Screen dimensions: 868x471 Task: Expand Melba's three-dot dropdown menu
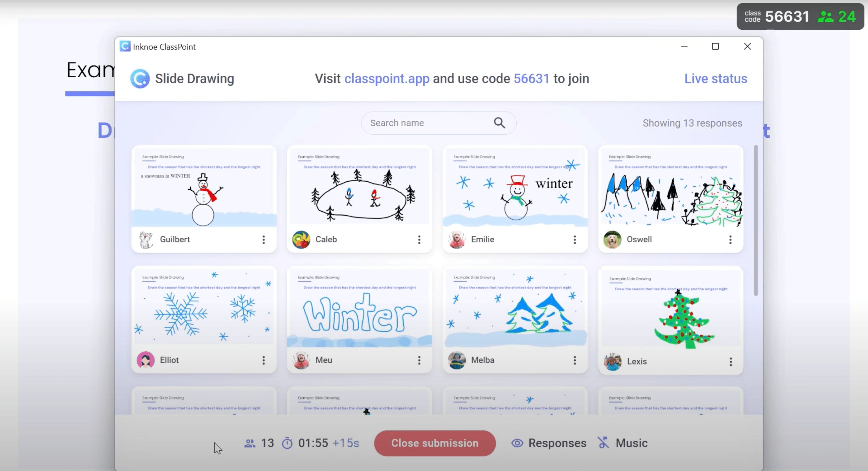[x=575, y=360]
